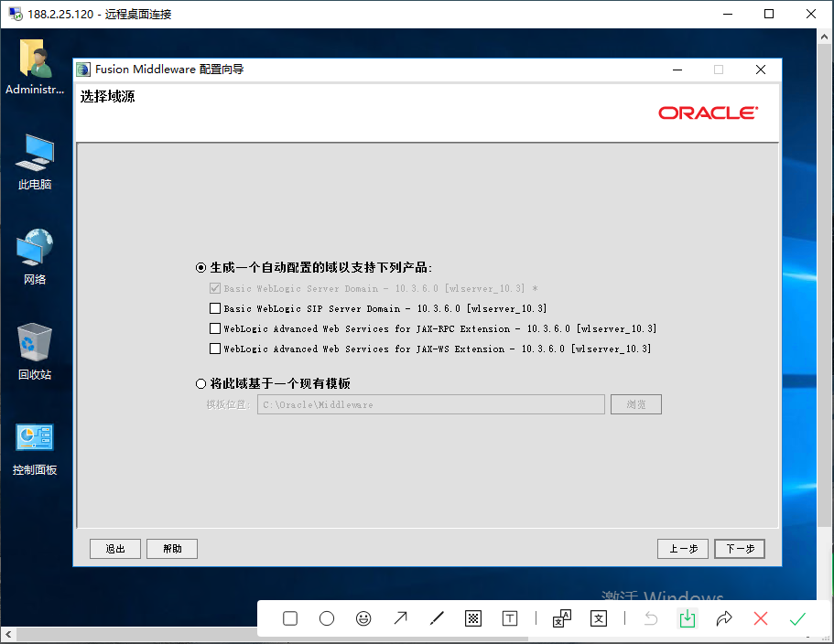Select the pencil drawing tool

point(437,618)
